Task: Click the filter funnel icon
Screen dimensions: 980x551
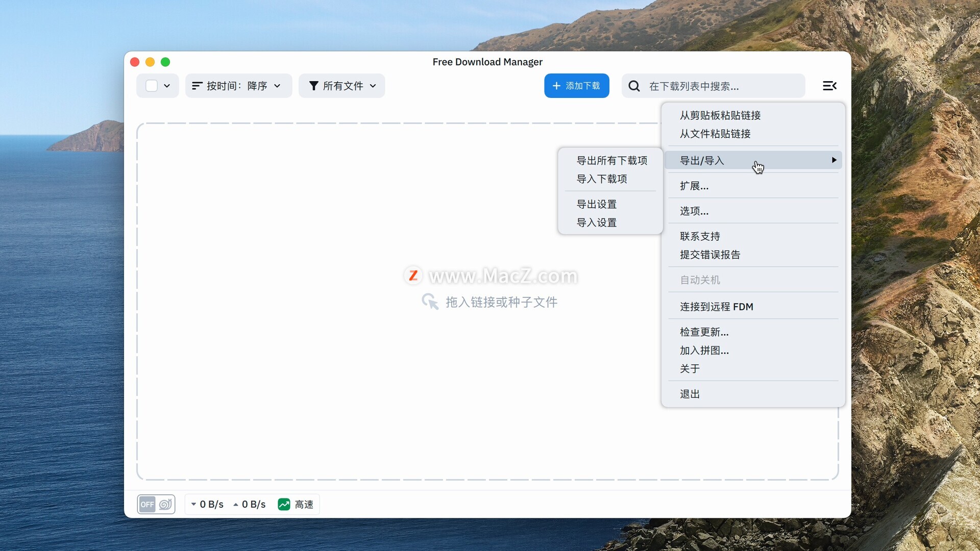Action: pyautogui.click(x=313, y=86)
